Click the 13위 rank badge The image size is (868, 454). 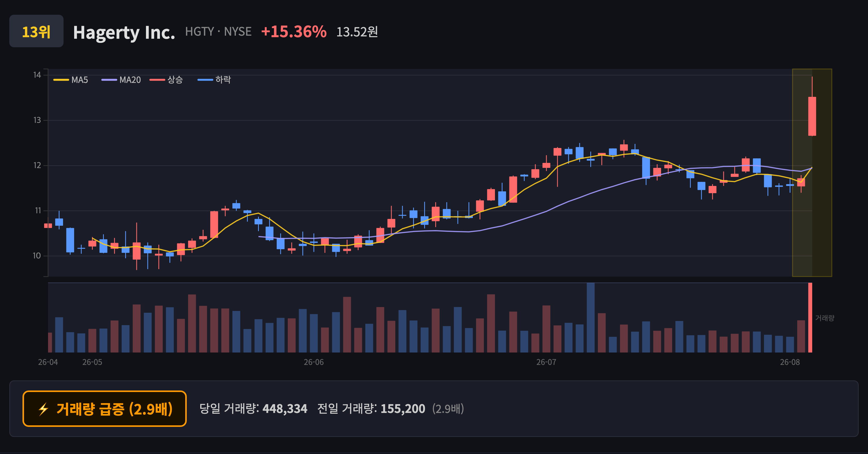click(x=36, y=31)
